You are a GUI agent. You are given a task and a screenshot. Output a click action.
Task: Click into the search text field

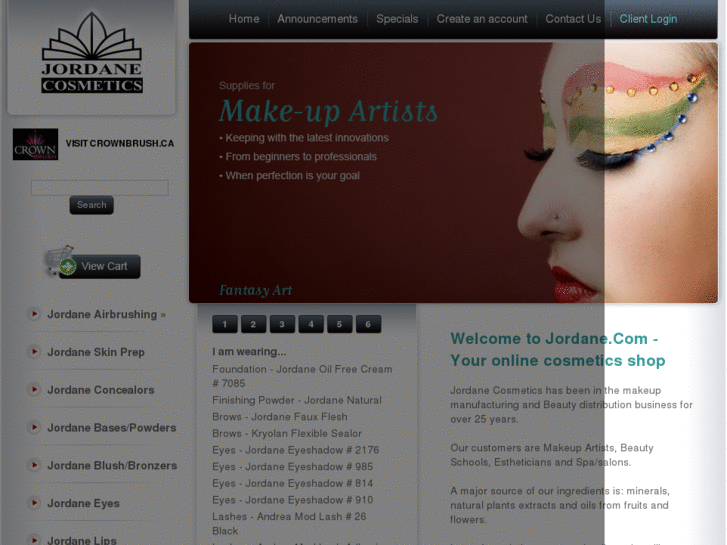click(x=100, y=188)
